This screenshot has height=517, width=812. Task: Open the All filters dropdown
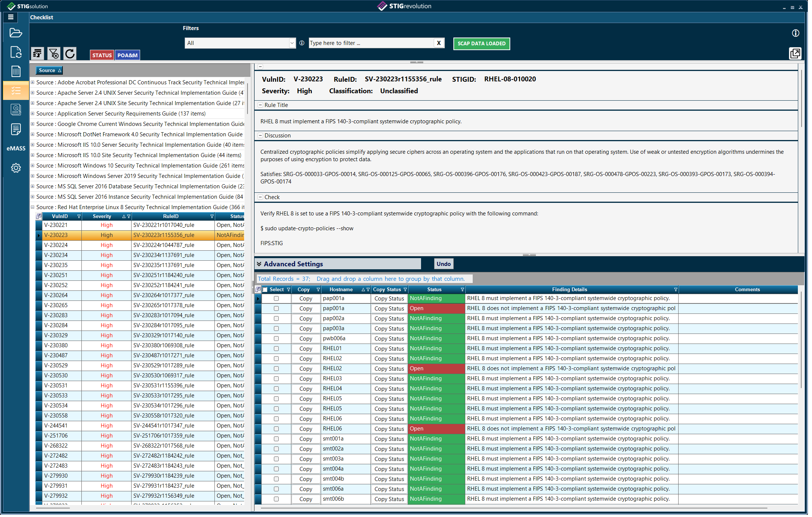tap(240, 43)
